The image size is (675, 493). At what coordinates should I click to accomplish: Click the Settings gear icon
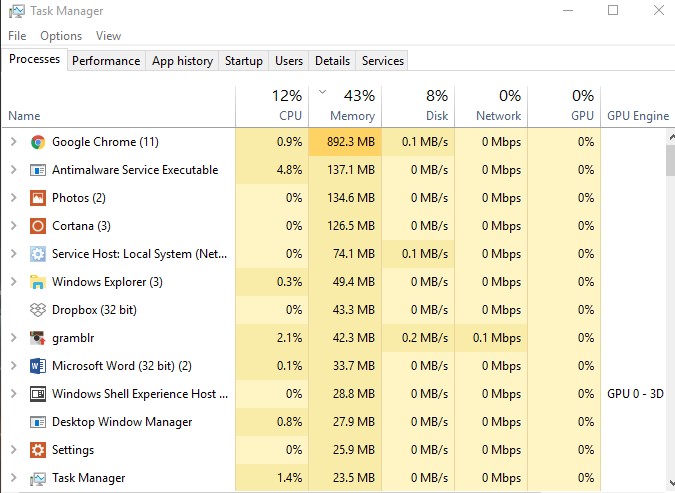(38, 450)
